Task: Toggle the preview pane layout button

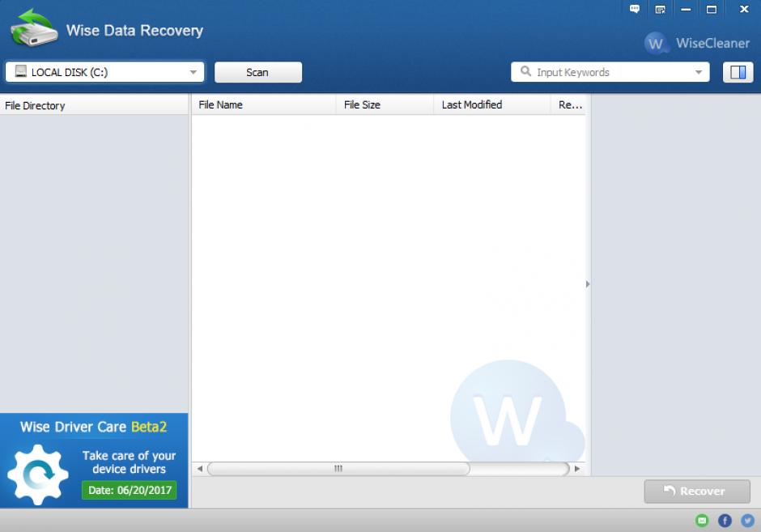Action: click(738, 72)
